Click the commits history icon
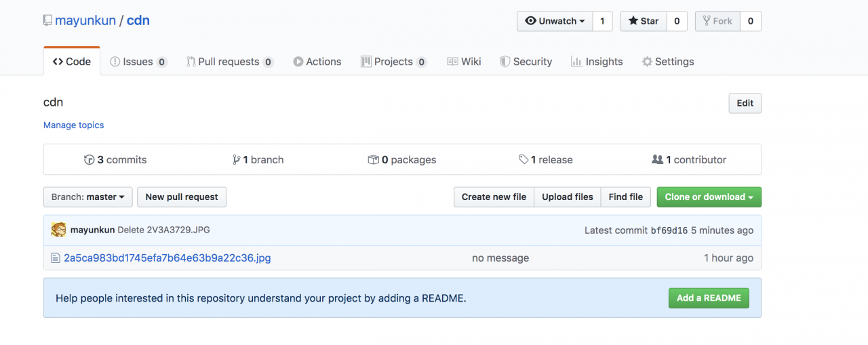This screenshot has height=345, width=868. pyautogui.click(x=89, y=160)
